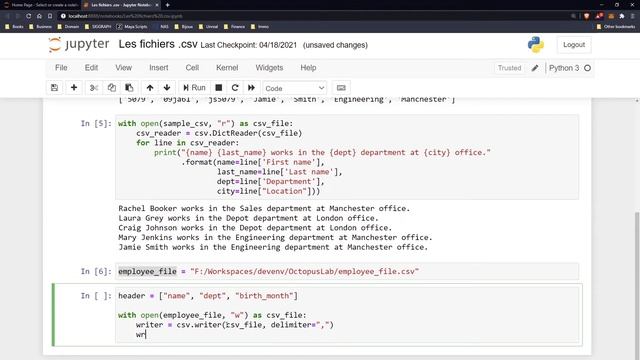Open the command palette keyboard icon
The height and width of the screenshot is (360, 640).
341,88
